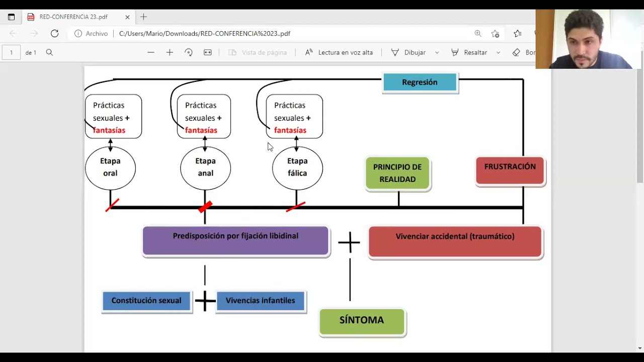Expand the Dibujar options dropdown

(437, 52)
